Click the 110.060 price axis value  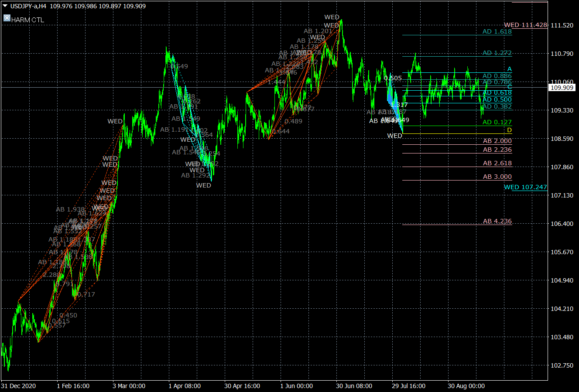(x=562, y=82)
